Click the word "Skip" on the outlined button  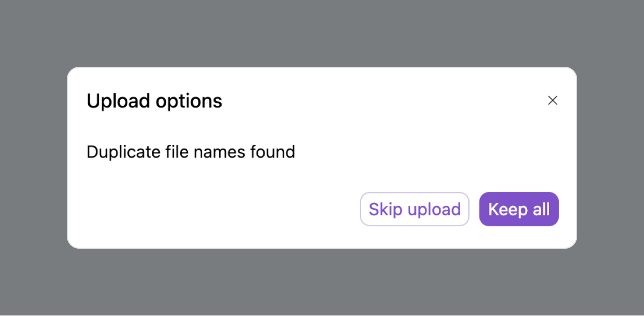386,209
